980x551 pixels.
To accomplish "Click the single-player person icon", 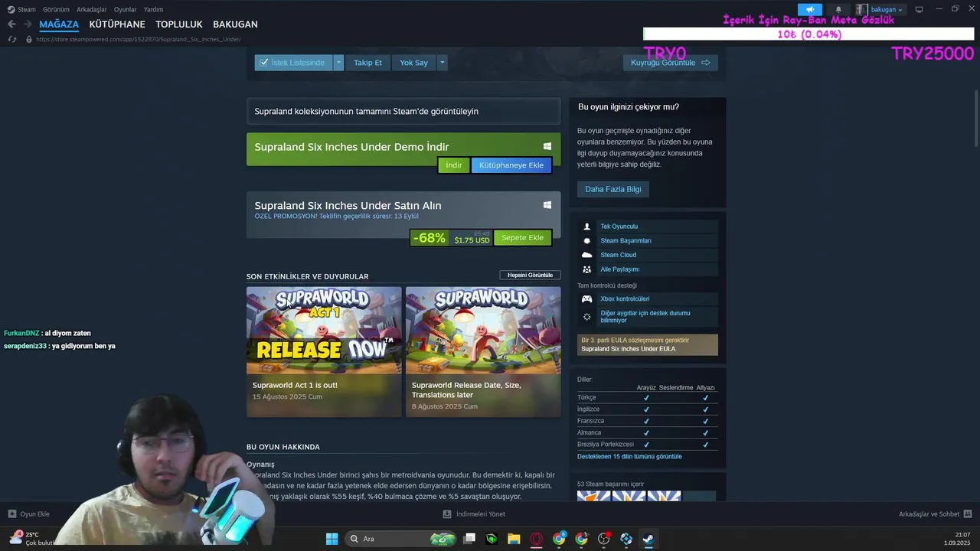I will tap(587, 227).
